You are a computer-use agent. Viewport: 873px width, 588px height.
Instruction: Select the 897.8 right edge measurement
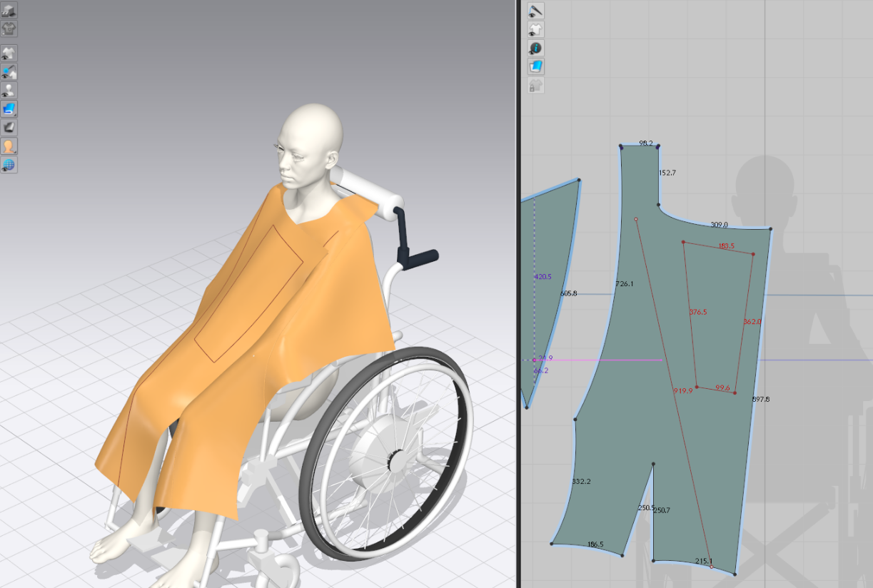click(x=761, y=400)
